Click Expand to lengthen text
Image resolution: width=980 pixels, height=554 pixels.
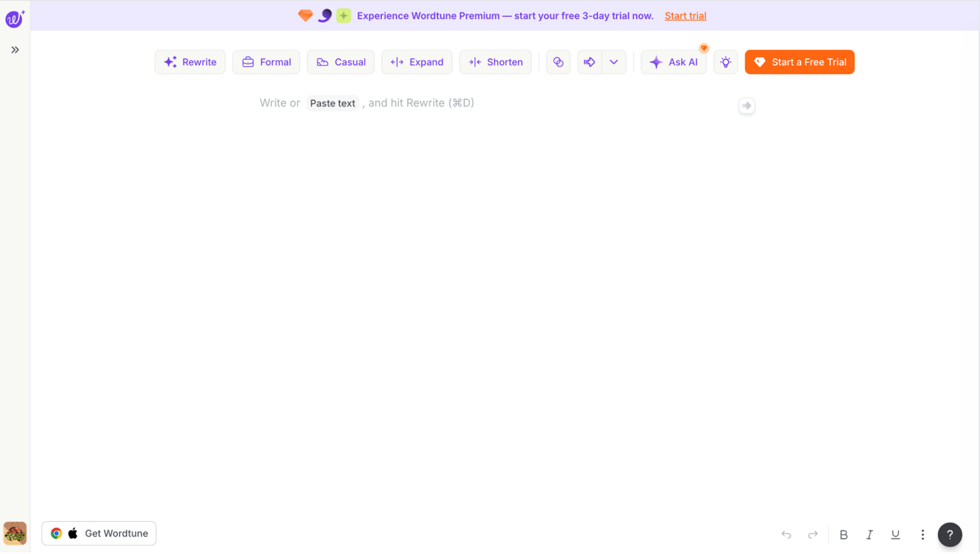click(417, 62)
